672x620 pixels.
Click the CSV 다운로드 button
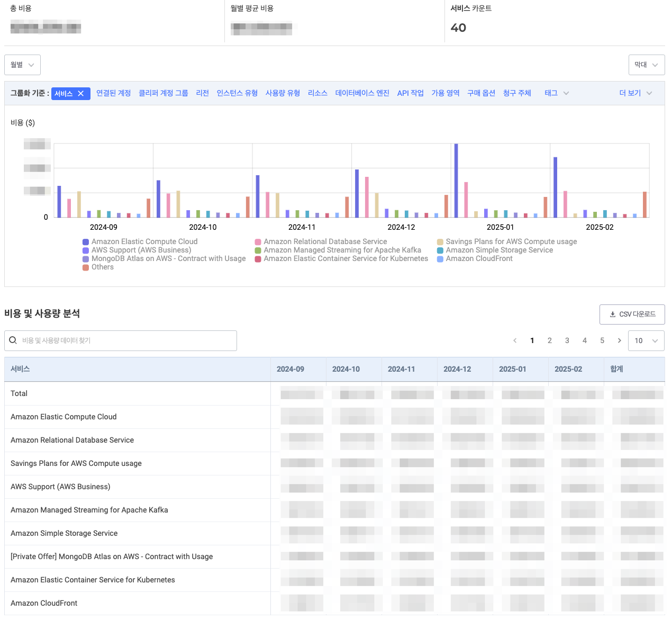(x=632, y=314)
